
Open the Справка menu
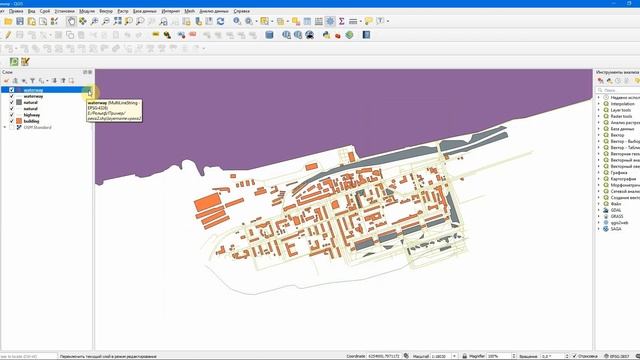(242, 11)
